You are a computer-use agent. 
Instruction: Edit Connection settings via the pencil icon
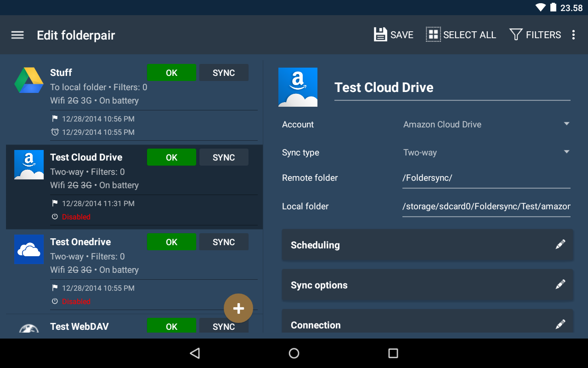pyautogui.click(x=560, y=324)
